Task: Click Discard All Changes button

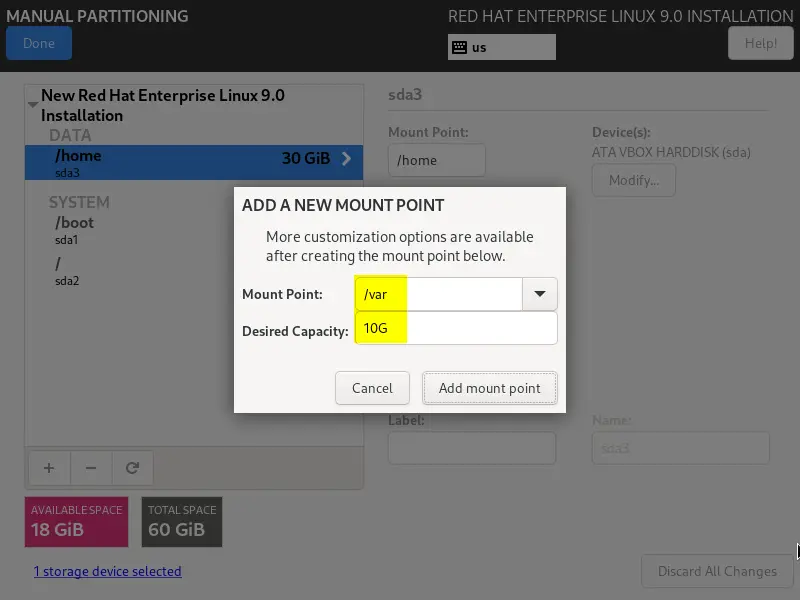Action: 717,571
